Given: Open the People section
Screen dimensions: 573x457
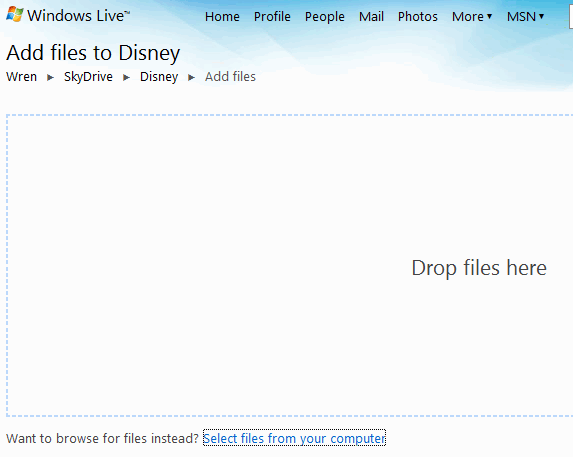Looking at the screenshot, I should point(325,17).
